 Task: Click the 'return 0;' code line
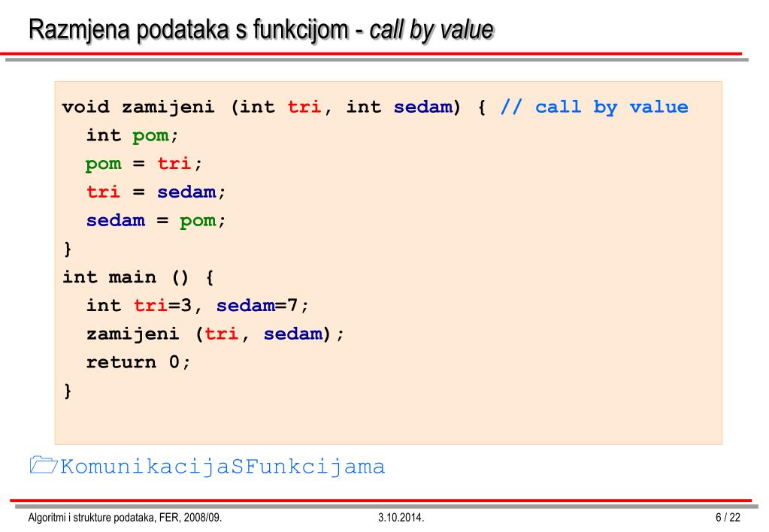138,362
